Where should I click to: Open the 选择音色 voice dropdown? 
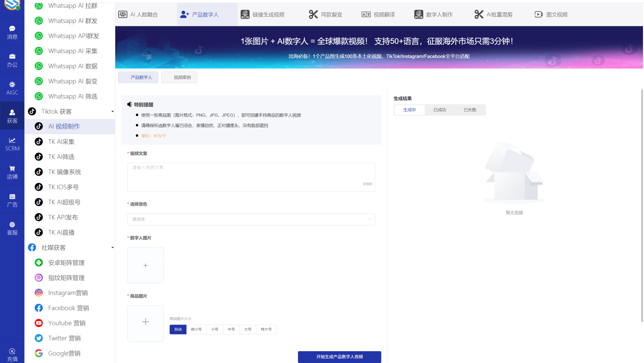pos(251,219)
